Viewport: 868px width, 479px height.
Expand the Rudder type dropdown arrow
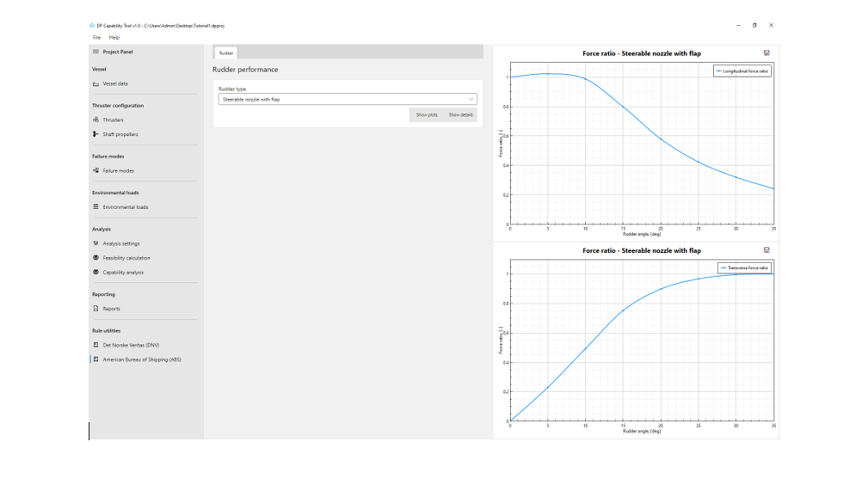[x=471, y=99]
